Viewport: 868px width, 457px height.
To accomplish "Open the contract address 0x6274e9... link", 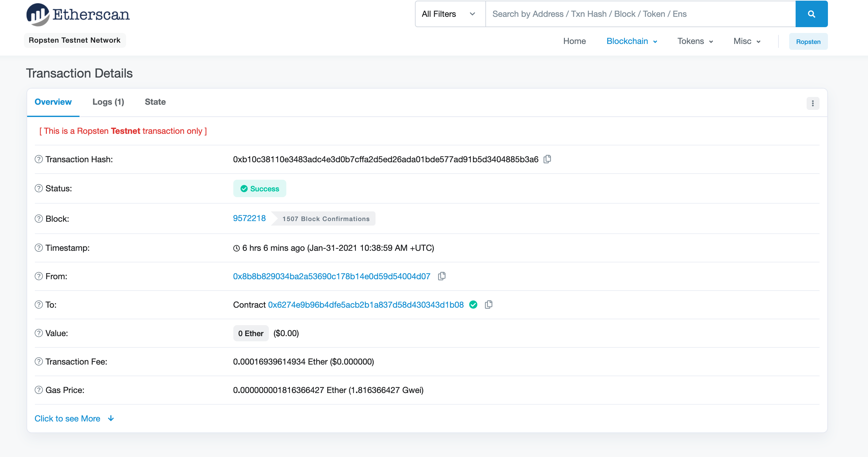I will [365, 305].
